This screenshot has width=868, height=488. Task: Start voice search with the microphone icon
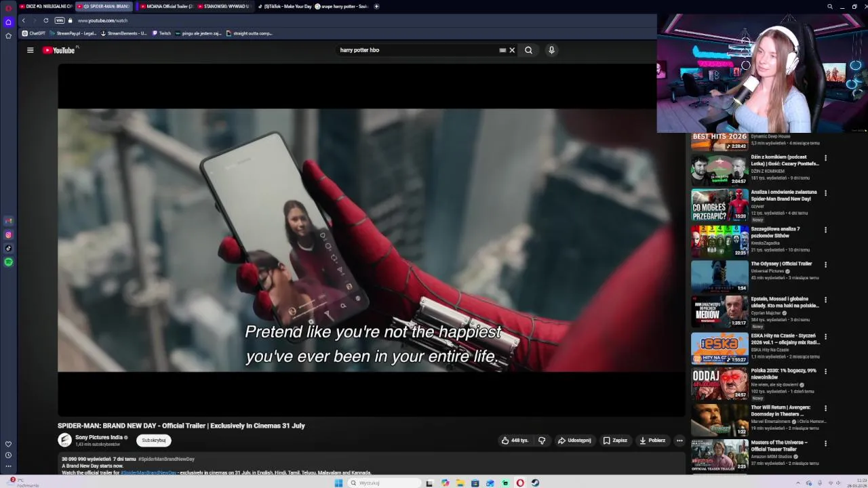coord(551,50)
